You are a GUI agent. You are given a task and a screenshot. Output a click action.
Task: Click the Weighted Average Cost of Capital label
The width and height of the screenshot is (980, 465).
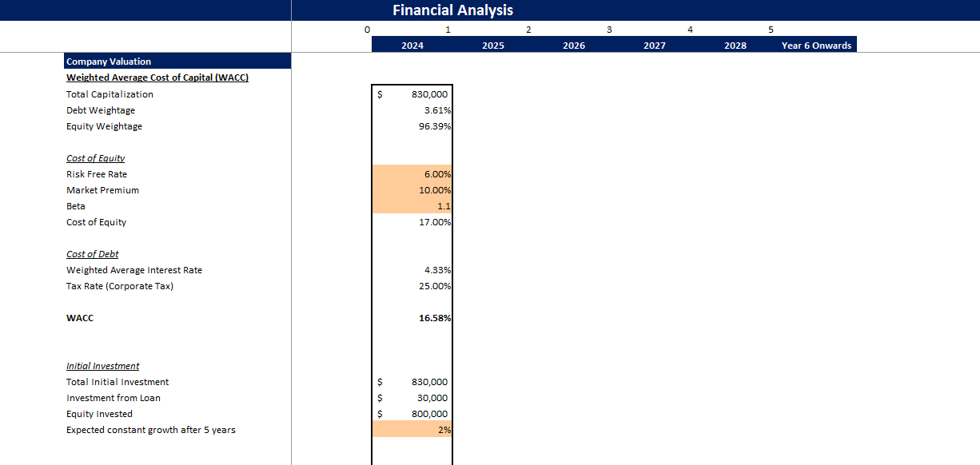tap(157, 77)
